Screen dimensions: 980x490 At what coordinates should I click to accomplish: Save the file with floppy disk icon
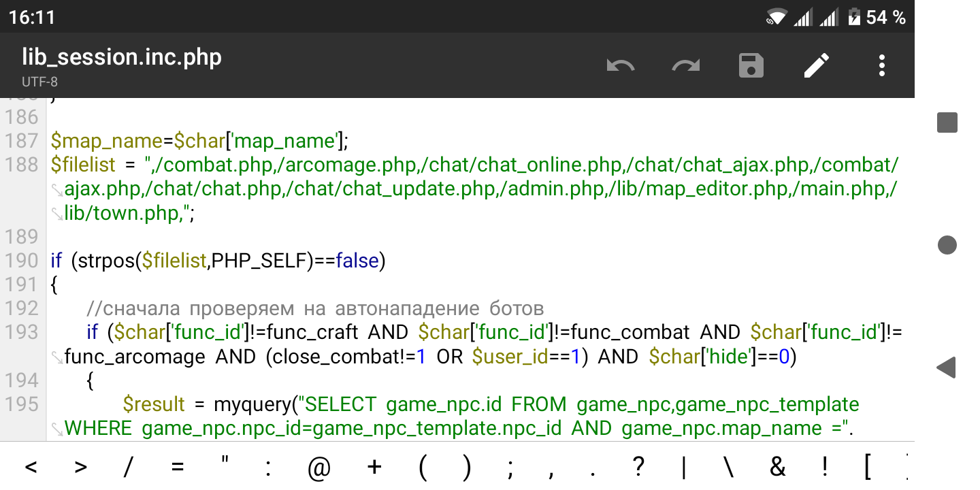coord(751,66)
